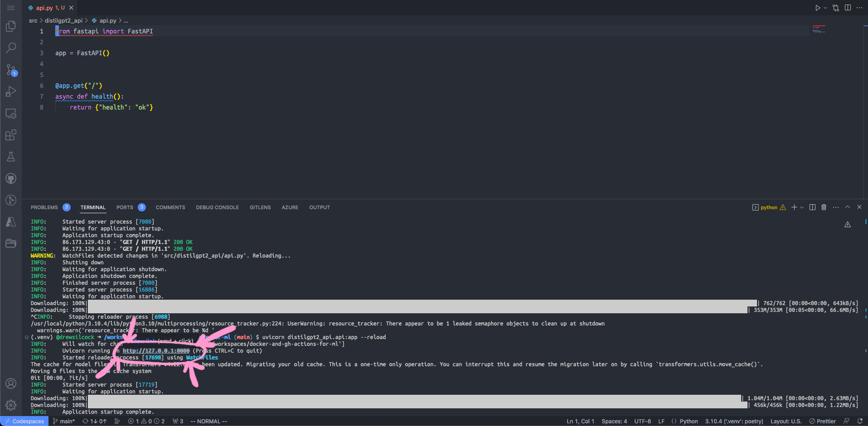Open the Extensions view
Viewport: 868px width, 426px height.
[11, 135]
